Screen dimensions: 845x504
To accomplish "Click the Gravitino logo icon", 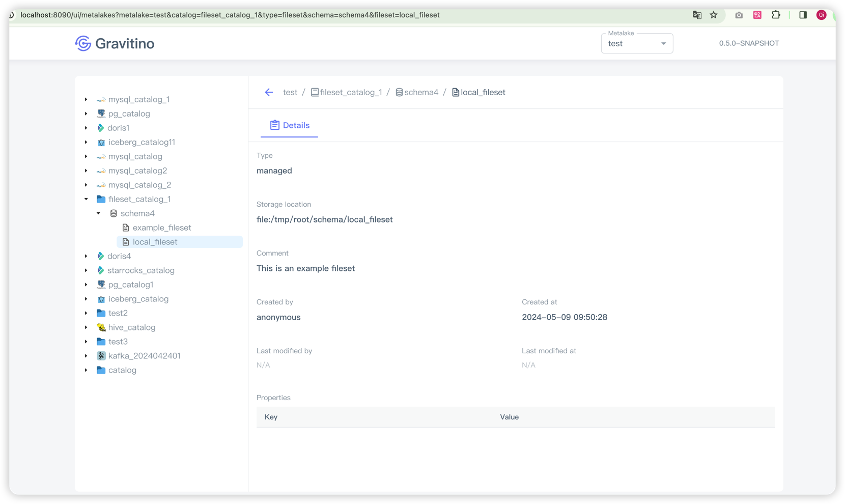I will pyautogui.click(x=83, y=43).
